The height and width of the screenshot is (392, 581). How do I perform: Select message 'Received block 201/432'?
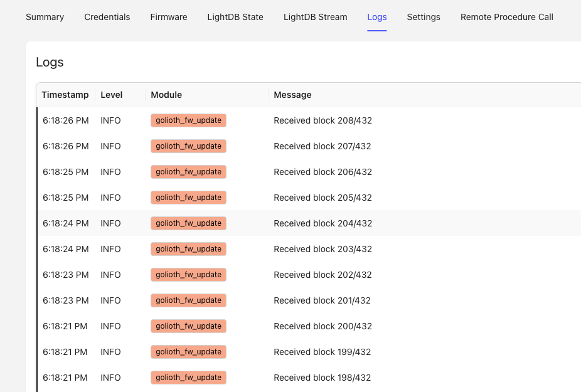[322, 300]
